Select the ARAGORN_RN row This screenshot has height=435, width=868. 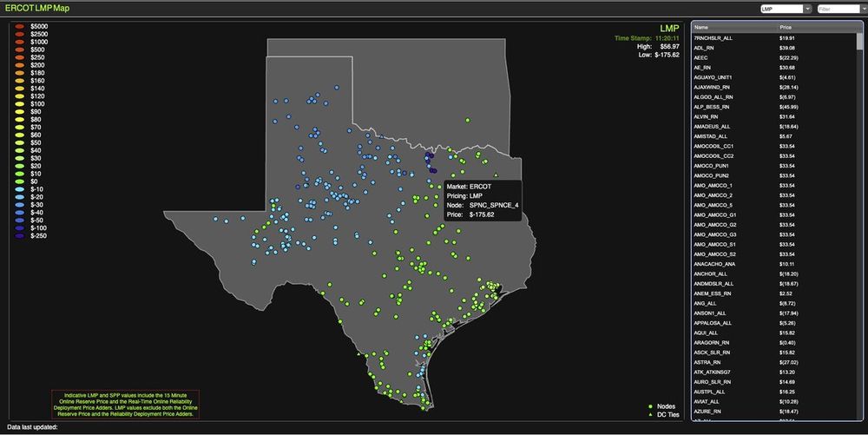click(774, 343)
